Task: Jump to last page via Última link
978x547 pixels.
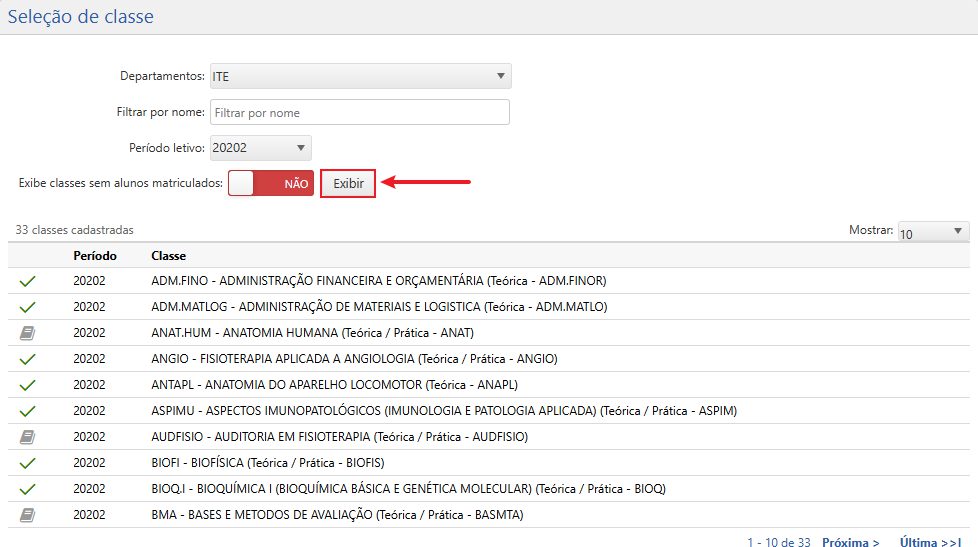Action: click(x=931, y=542)
